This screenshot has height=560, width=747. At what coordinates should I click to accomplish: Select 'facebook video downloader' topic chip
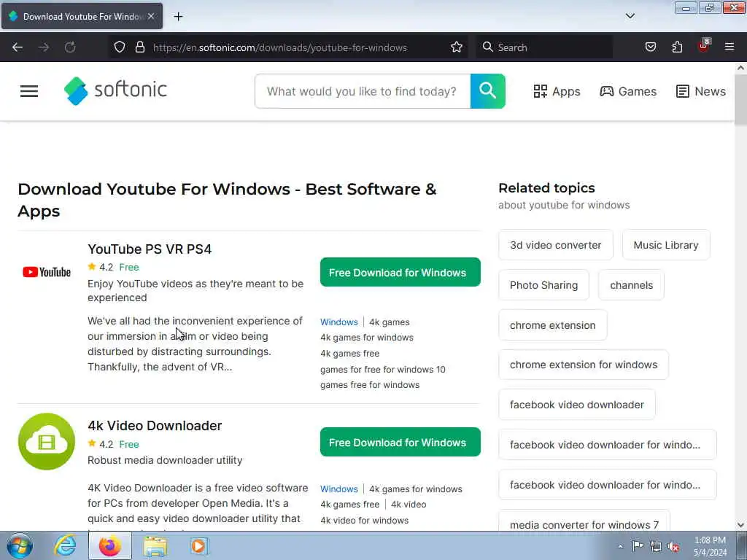pyautogui.click(x=577, y=405)
